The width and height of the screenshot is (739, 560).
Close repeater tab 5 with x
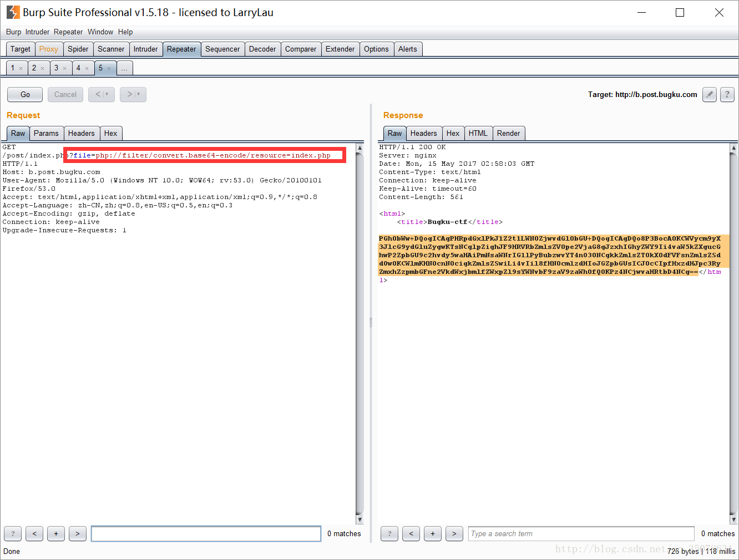[x=109, y=68]
